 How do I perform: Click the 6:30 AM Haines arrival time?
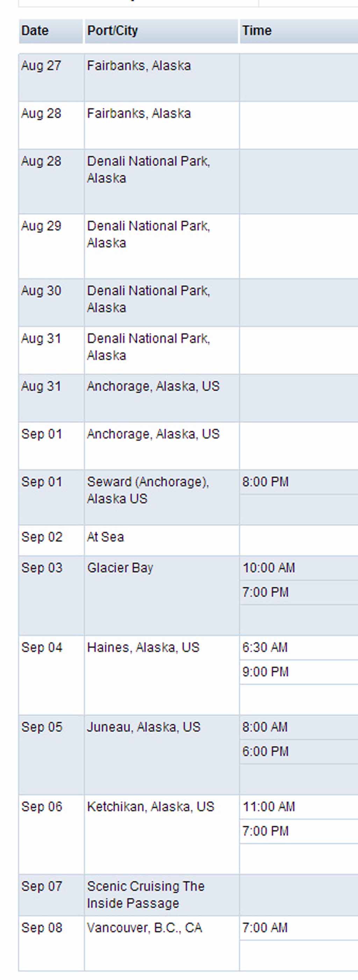(265, 647)
